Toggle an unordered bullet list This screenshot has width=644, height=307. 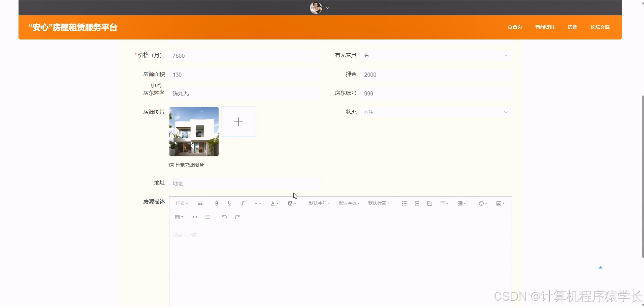coord(404,203)
